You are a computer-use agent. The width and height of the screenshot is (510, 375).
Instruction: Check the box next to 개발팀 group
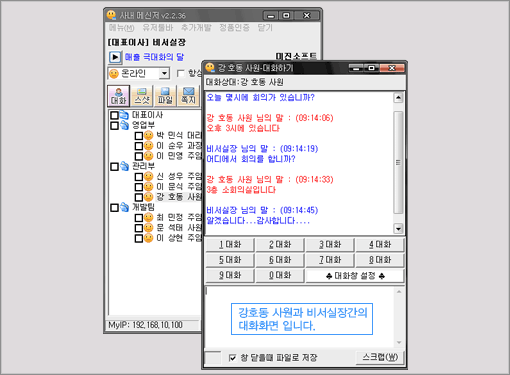(114, 208)
